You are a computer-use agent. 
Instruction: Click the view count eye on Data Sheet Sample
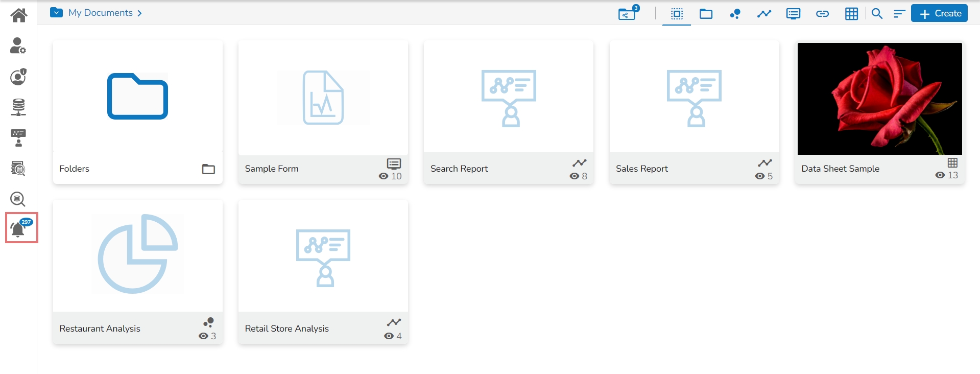coord(940,175)
